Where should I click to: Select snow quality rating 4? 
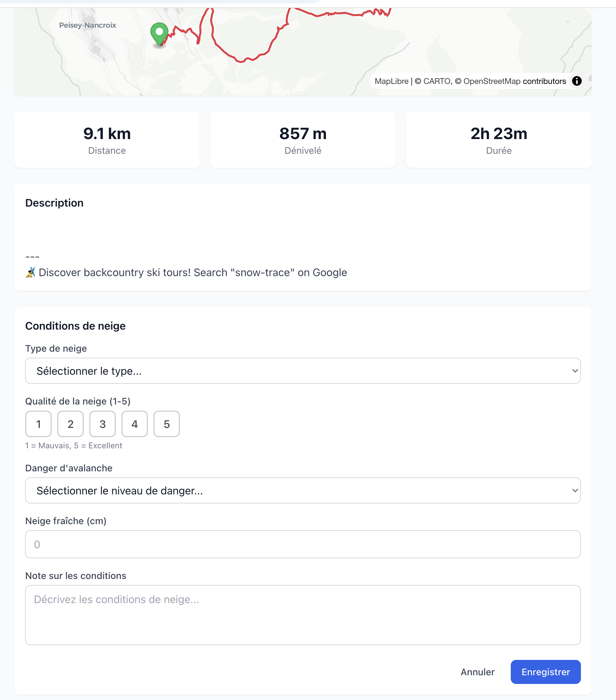(x=135, y=424)
